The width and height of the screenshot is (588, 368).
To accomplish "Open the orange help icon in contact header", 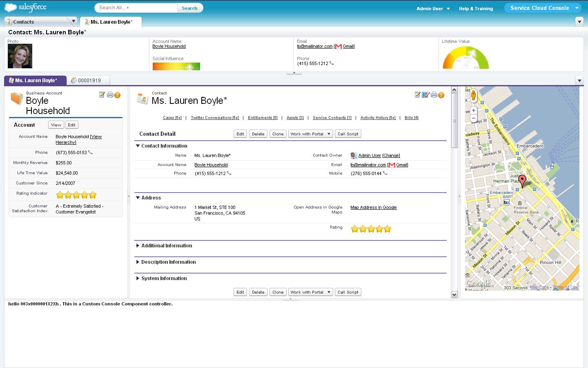I will tap(441, 95).
